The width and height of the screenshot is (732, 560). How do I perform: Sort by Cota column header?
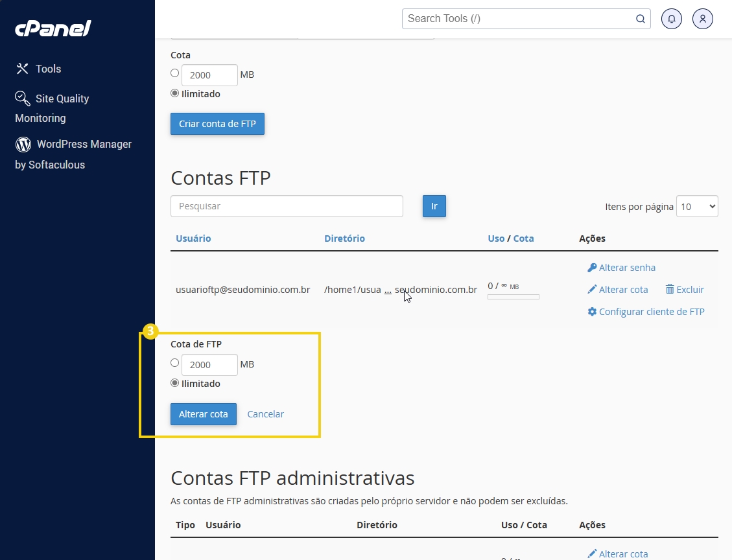point(523,239)
